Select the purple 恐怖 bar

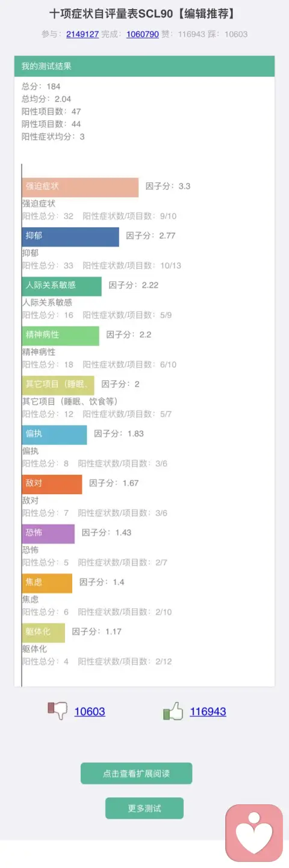coord(48,533)
